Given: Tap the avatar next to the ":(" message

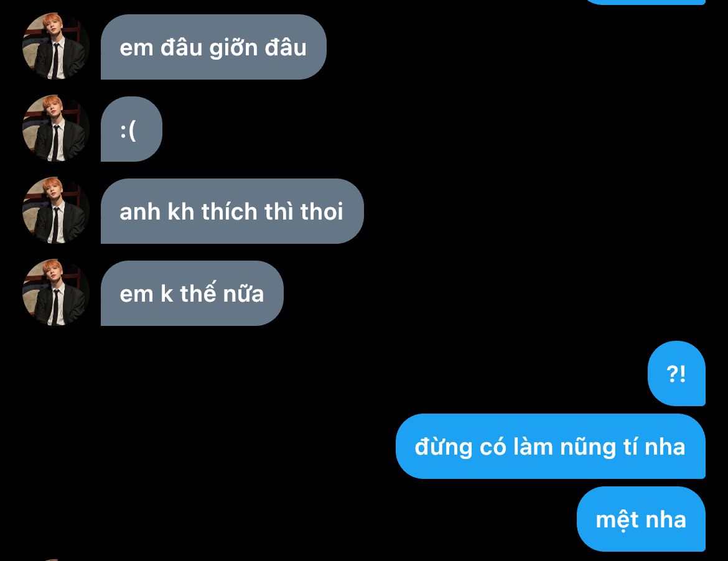Looking at the screenshot, I should click(56, 129).
